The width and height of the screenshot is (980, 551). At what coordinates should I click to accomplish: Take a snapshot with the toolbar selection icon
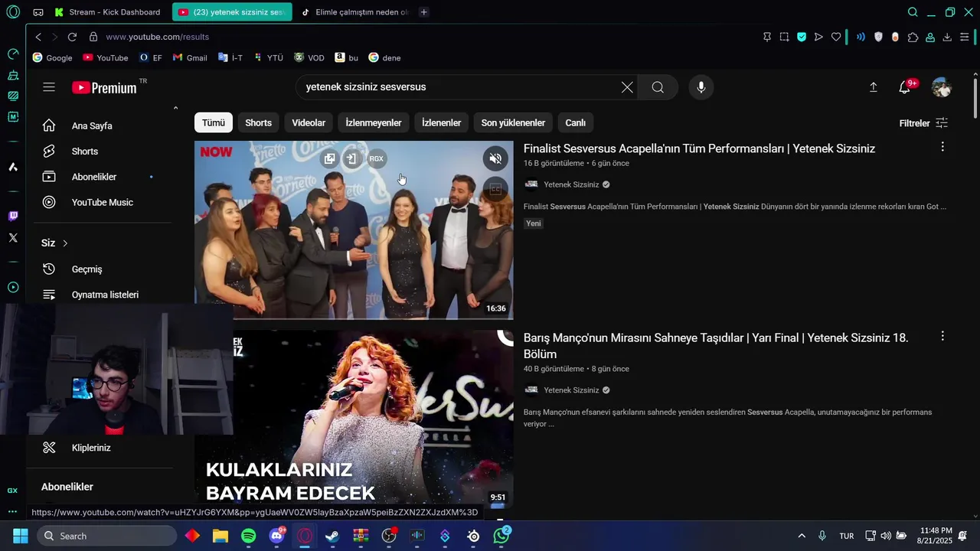pyautogui.click(x=784, y=37)
